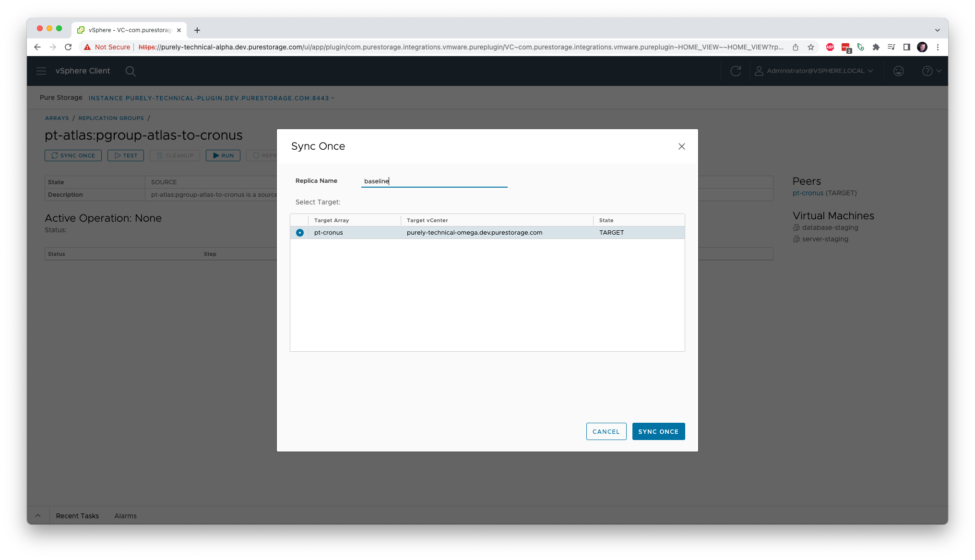
Task: Open the Chrome profile avatar
Action: 922,47
